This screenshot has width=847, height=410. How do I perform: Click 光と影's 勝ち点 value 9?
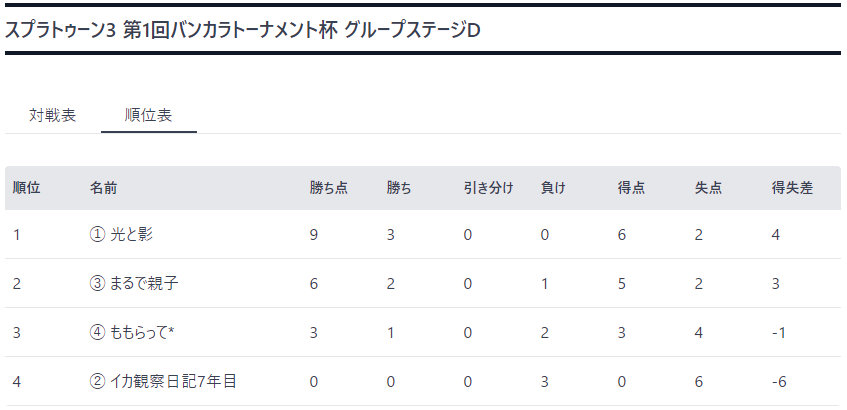tap(314, 235)
